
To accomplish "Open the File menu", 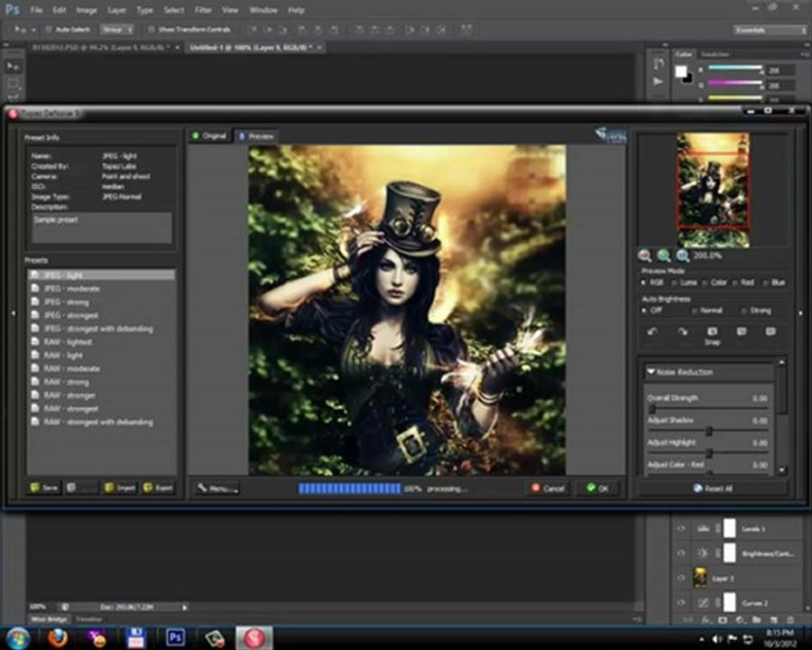I will pos(36,10).
